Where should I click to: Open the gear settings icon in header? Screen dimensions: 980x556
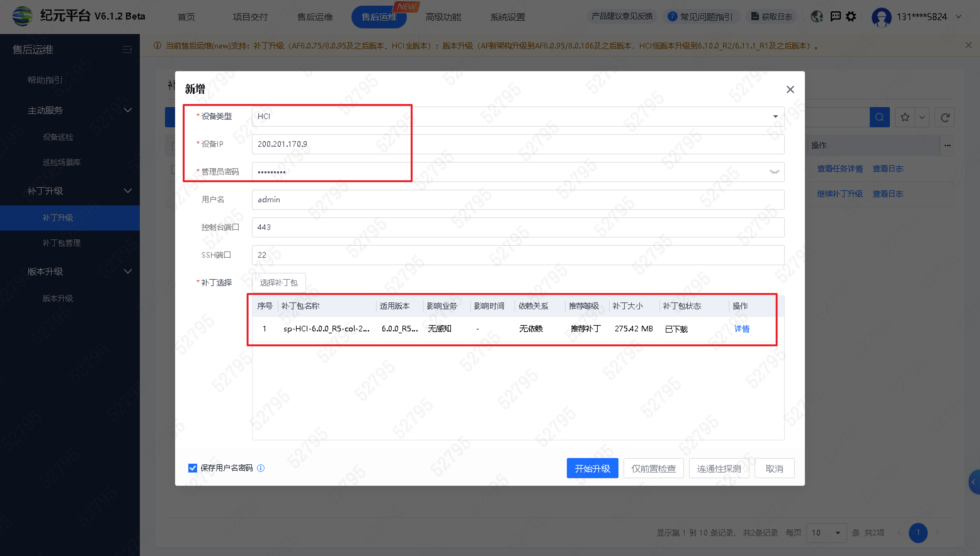click(851, 16)
